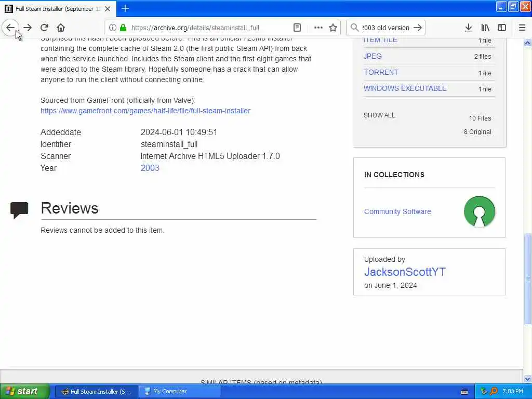
Task: Click the 2003 year link
Action: [150, 168]
